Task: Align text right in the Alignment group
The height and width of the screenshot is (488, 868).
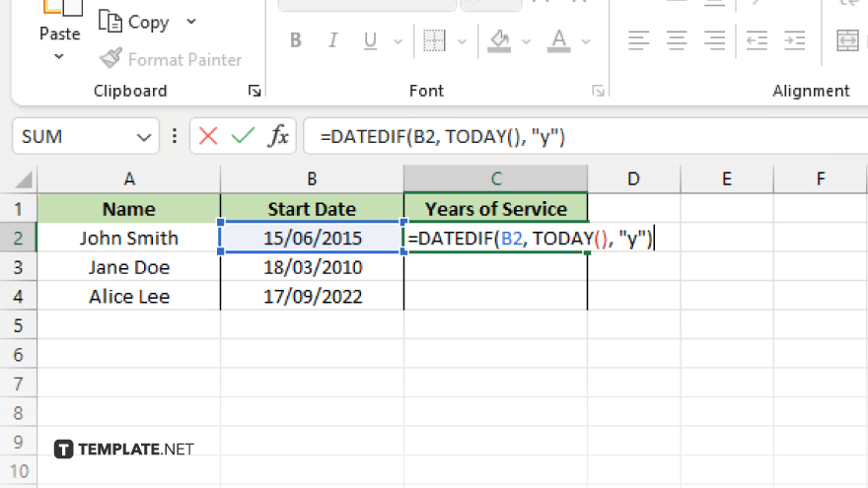Action: pos(714,40)
